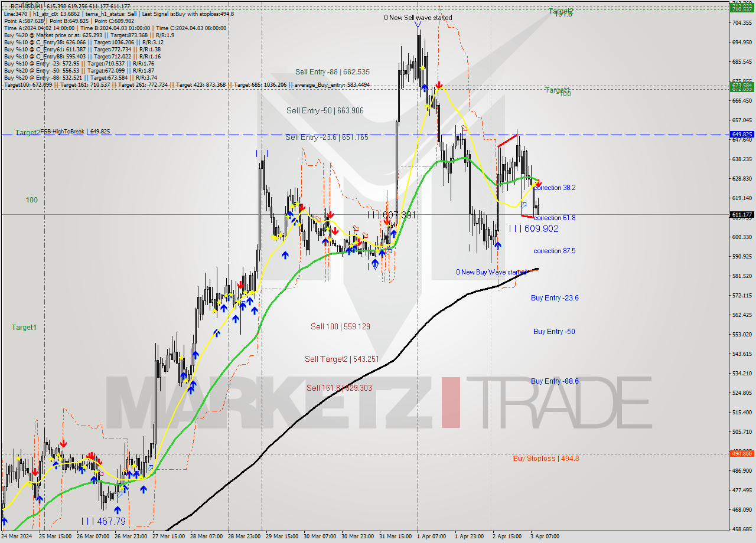756x543 pixels.
Task: Select the 553.030 price axis tick
Action: [x=742, y=335]
